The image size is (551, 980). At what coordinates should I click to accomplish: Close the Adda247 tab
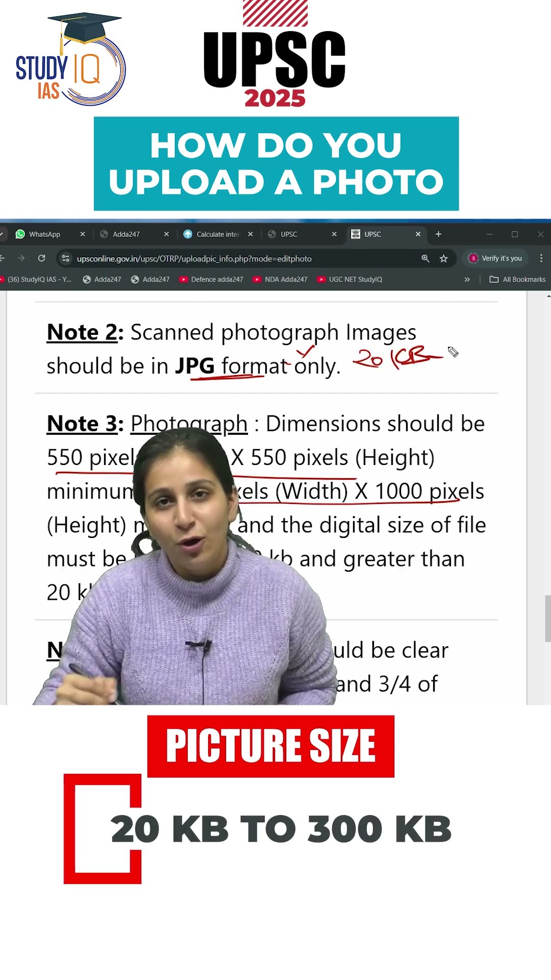(166, 234)
